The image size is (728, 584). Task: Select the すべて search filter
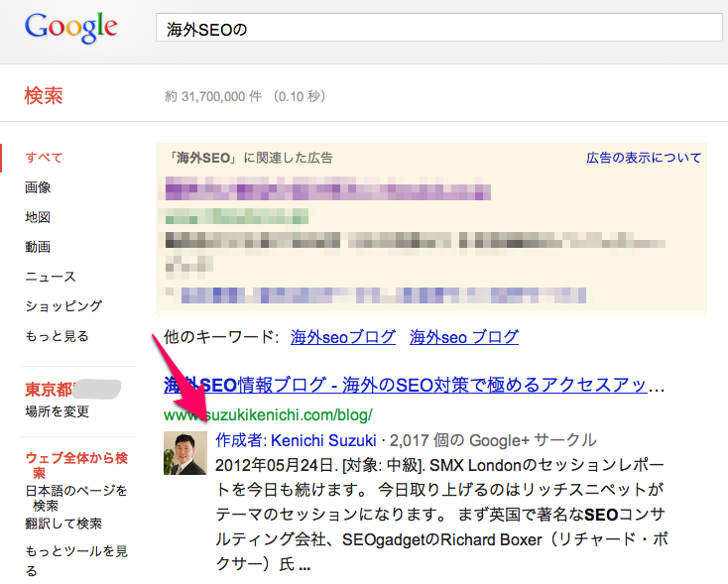44,158
